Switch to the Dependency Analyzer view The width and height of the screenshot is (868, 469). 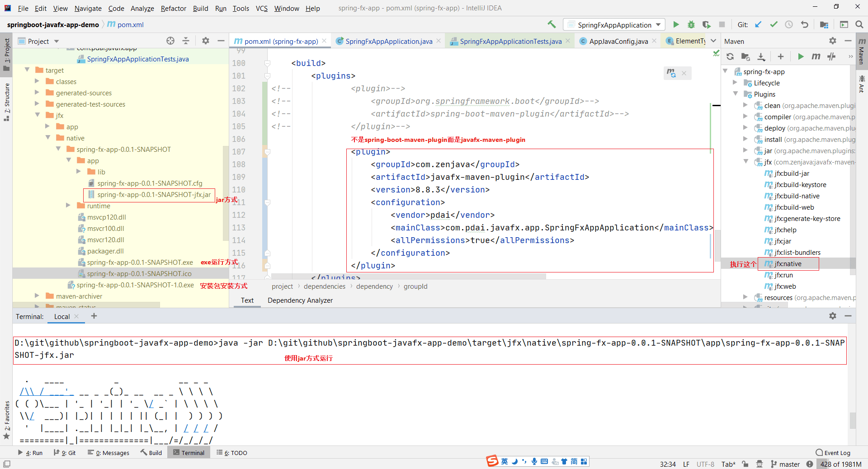pyautogui.click(x=300, y=300)
